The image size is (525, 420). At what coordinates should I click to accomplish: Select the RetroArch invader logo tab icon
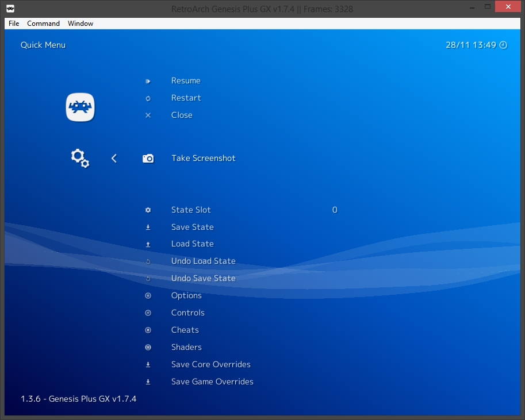tap(81, 107)
